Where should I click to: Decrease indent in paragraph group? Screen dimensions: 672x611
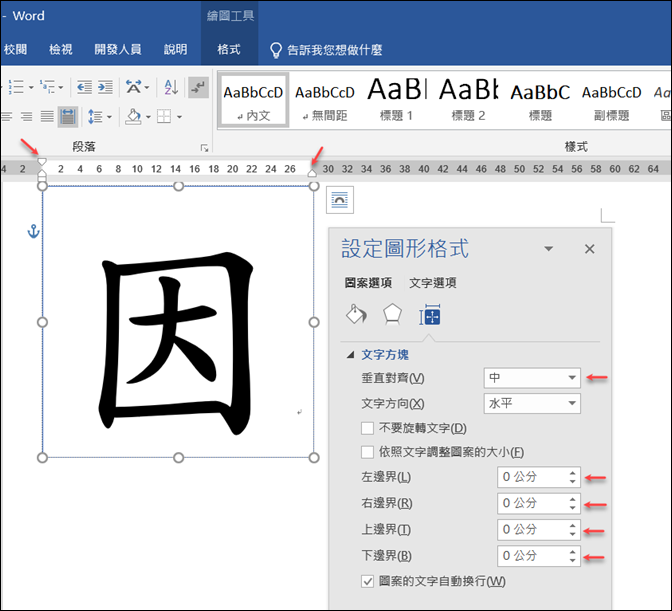pyautogui.click(x=84, y=87)
